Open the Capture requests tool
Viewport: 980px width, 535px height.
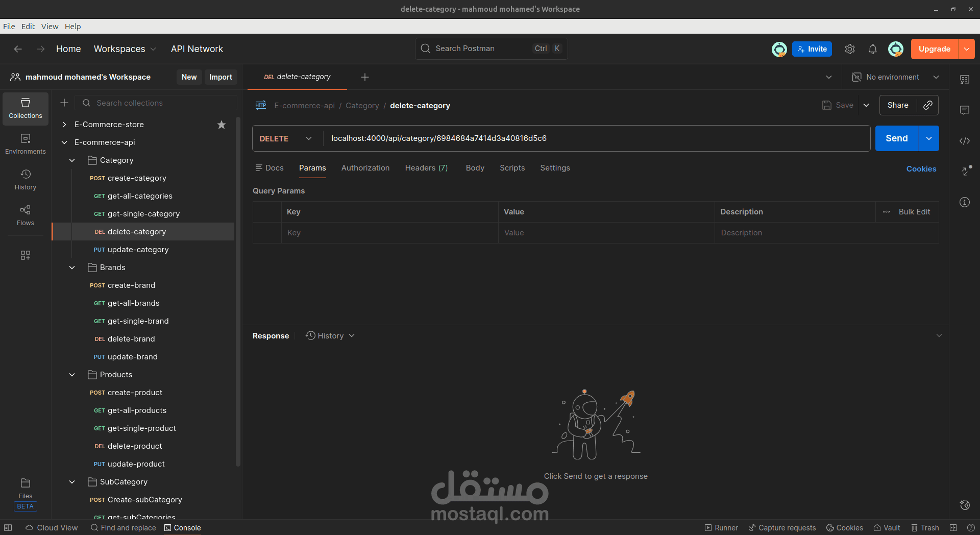(782, 527)
